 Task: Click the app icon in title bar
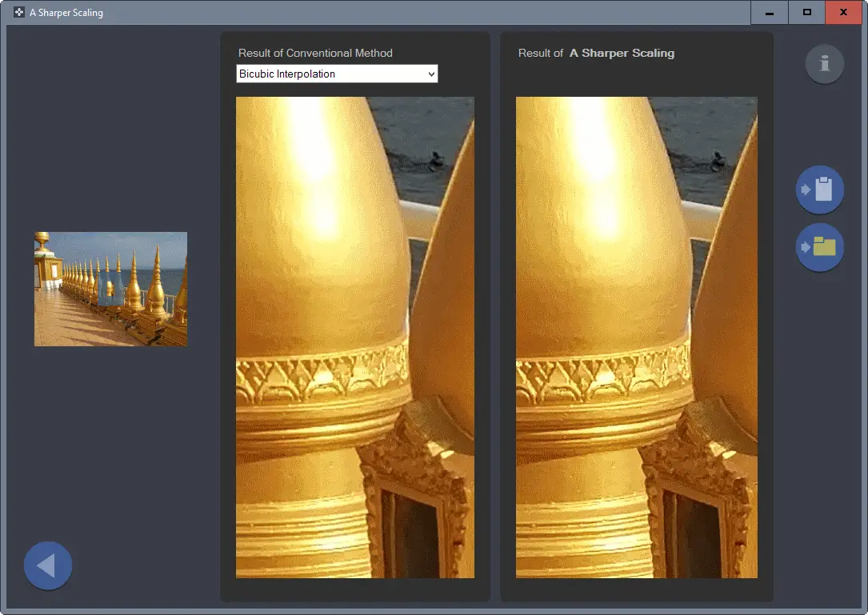19,12
